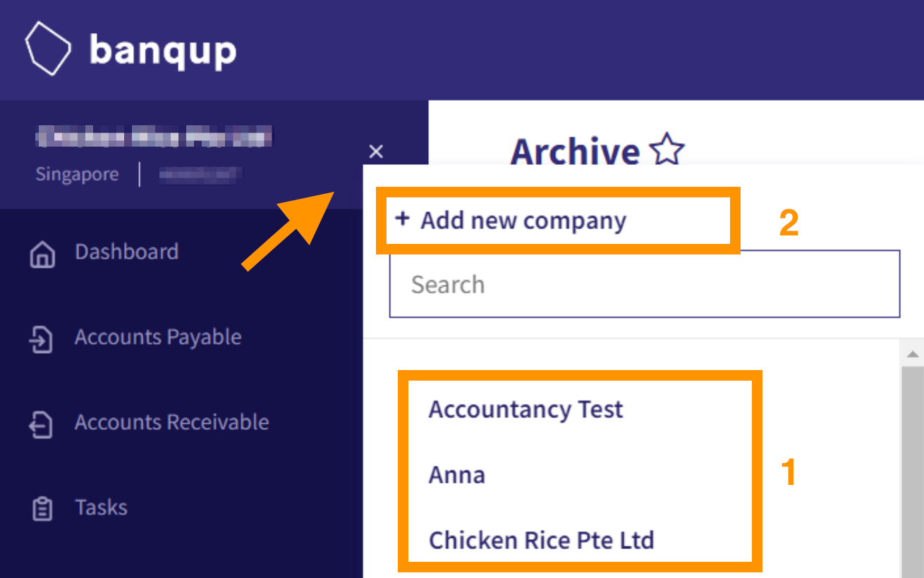The width and height of the screenshot is (924, 578).
Task: Go to Accounts Payable section
Action: coord(158,337)
